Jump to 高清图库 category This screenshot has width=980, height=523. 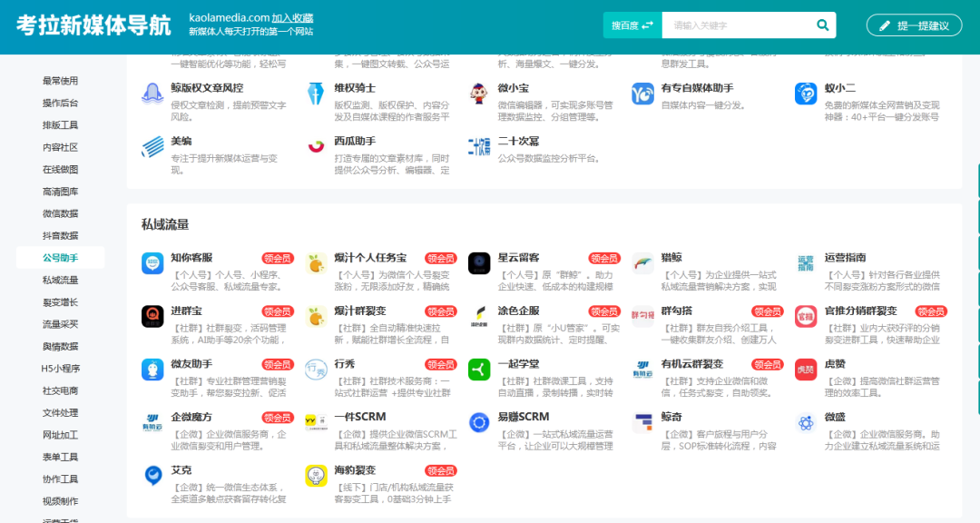pos(61,192)
